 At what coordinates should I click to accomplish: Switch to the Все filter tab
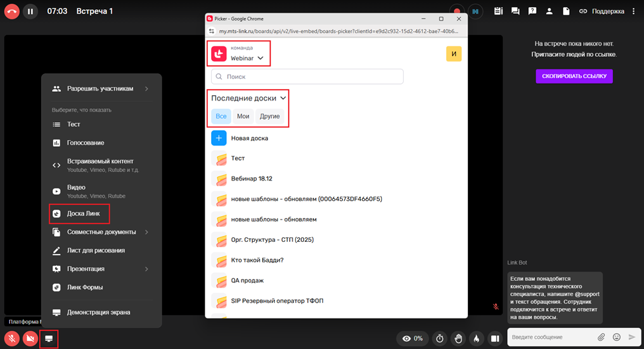[221, 116]
